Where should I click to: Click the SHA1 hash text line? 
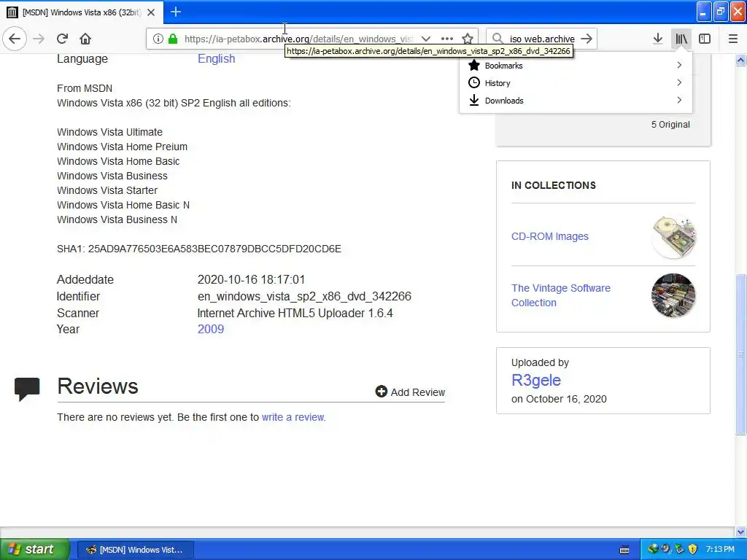(x=199, y=249)
